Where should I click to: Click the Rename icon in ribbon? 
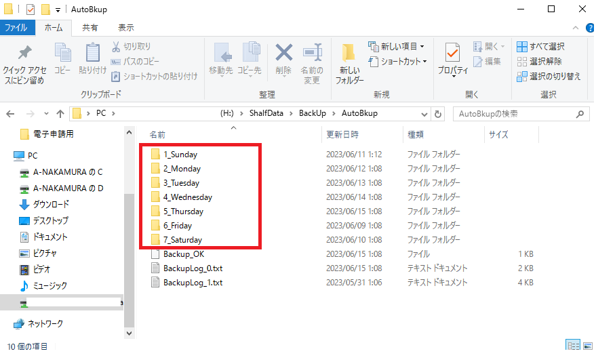[312, 54]
